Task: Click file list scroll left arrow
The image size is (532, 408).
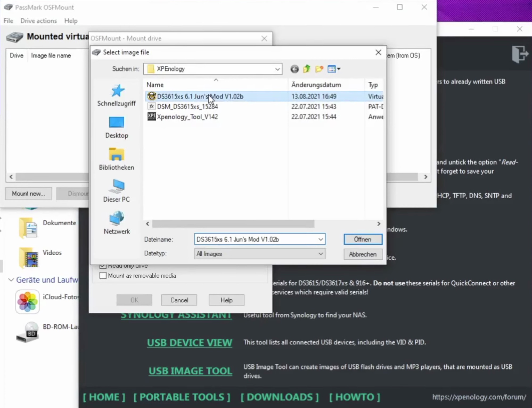Action: pos(148,224)
